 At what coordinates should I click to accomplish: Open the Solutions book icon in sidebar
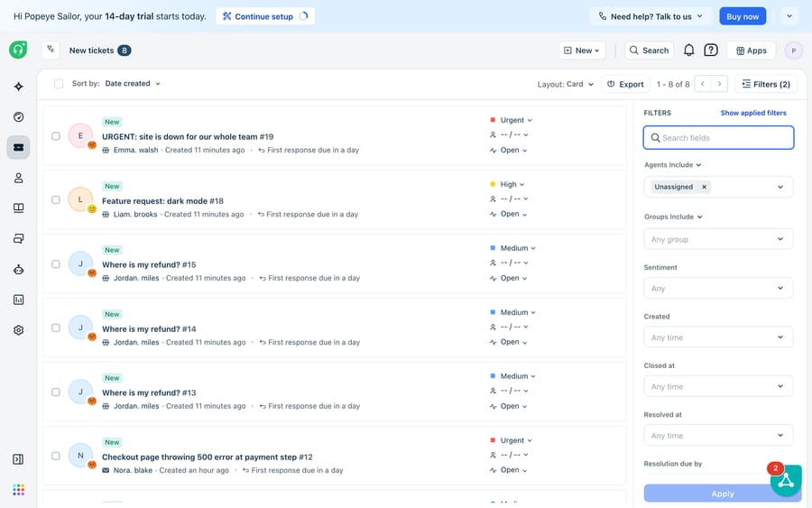19,208
